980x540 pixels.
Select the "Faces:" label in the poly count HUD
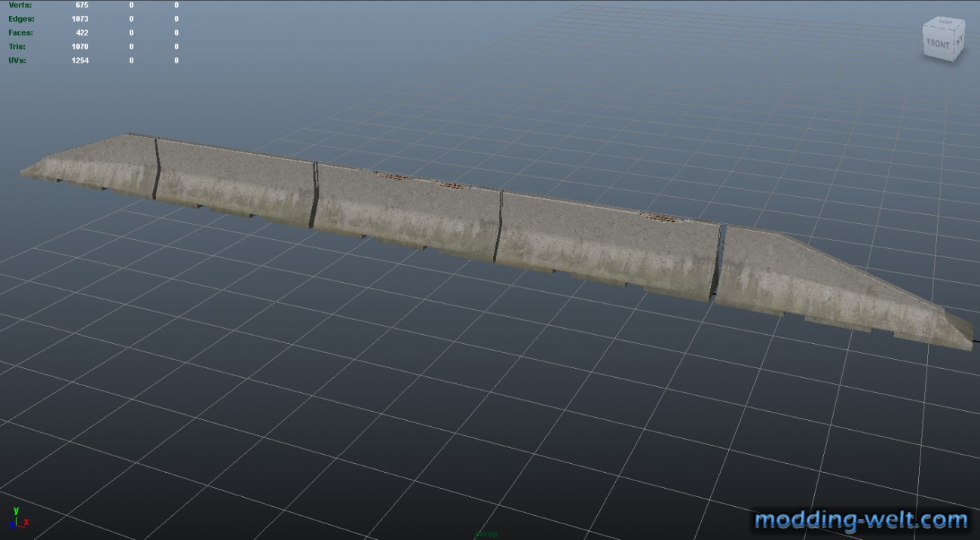(x=21, y=32)
